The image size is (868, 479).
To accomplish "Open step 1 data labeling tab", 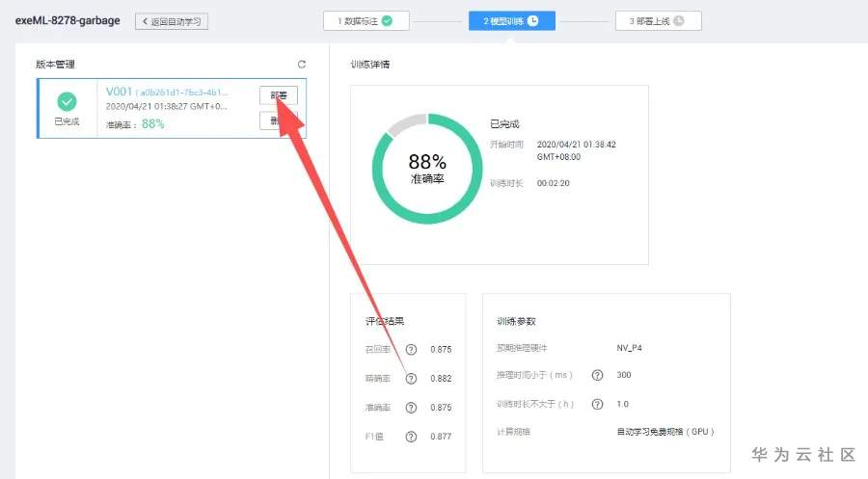I will pyautogui.click(x=366, y=21).
